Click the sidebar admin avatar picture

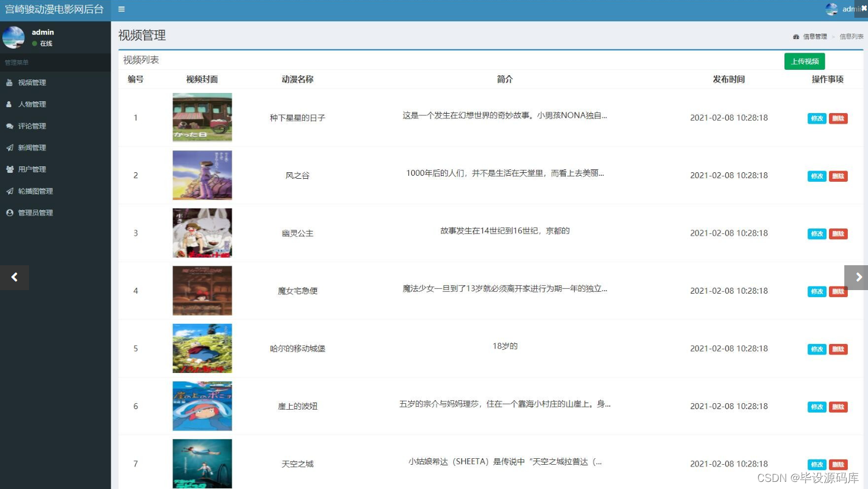point(14,37)
